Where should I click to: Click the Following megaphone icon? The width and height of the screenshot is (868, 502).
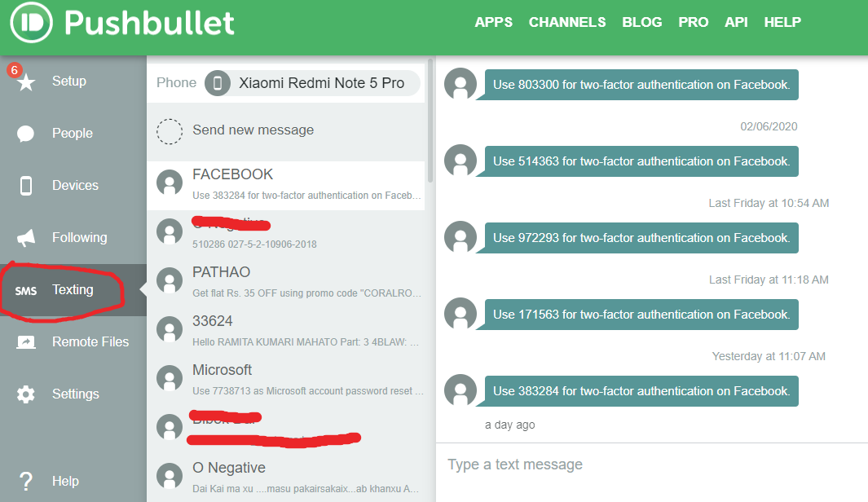point(25,237)
